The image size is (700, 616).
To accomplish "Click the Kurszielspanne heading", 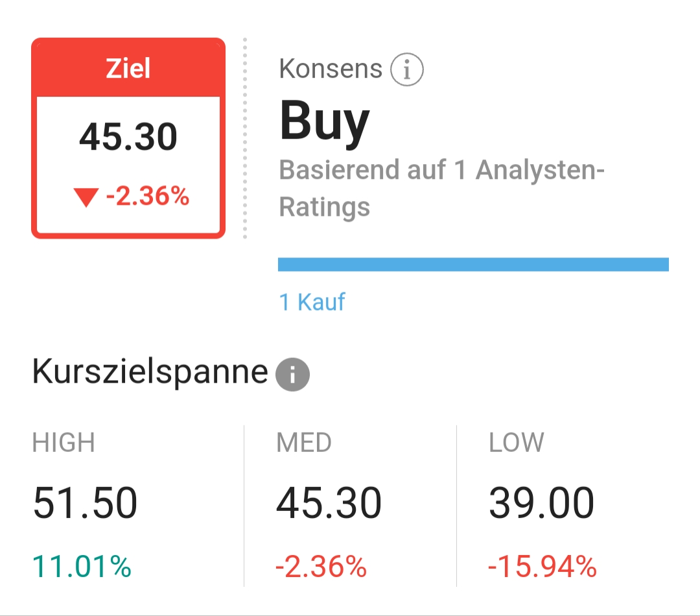I will pyautogui.click(x=150, y=372).
